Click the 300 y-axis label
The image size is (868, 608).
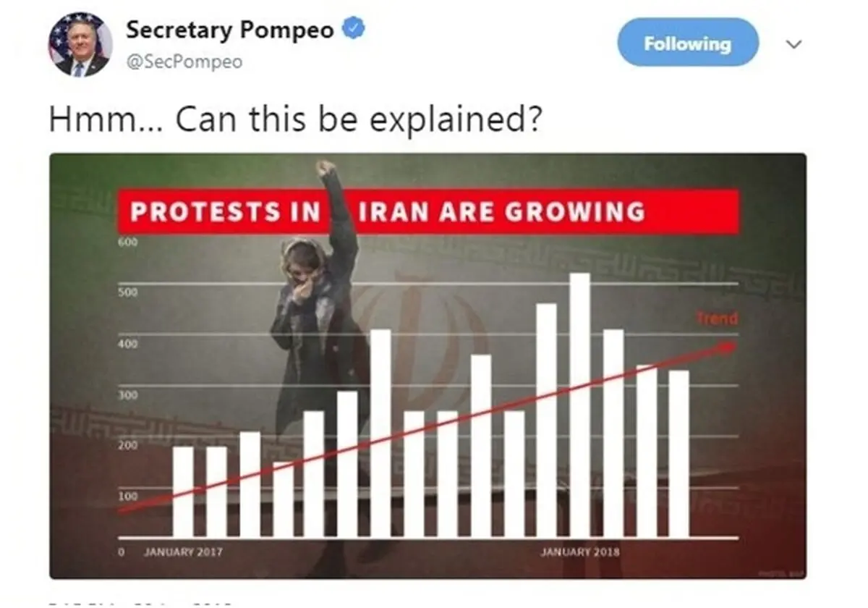tap(127, 396)
